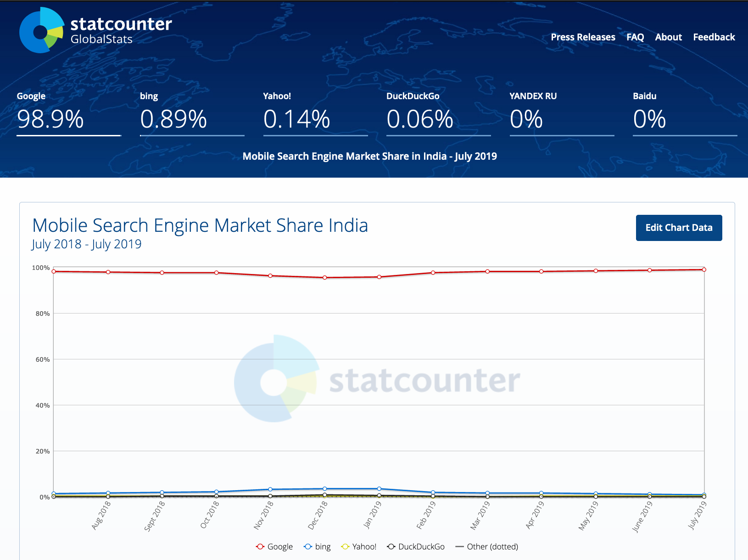Screen dimensions: 748x560
Task: Toggle Yahoo! series in chart legend
Action: point(359,547)
